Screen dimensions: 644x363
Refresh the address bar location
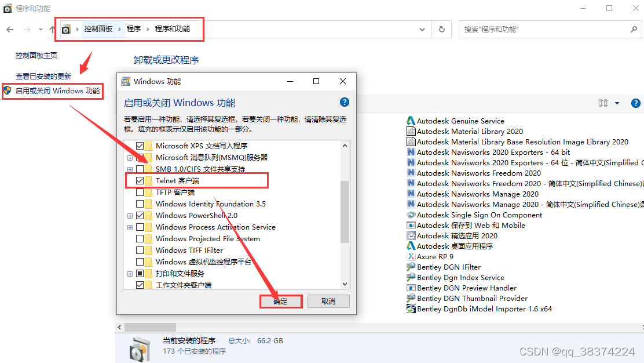(441, 29)
